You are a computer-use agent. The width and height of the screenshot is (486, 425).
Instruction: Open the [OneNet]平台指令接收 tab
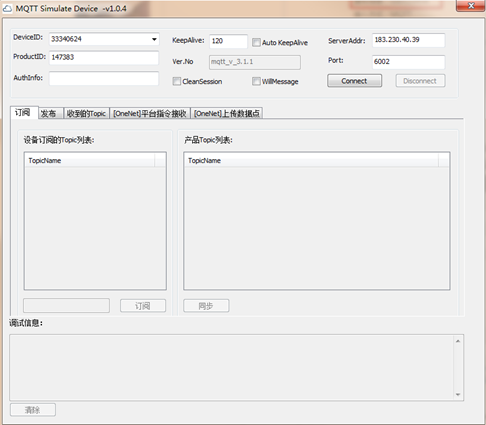150,113
